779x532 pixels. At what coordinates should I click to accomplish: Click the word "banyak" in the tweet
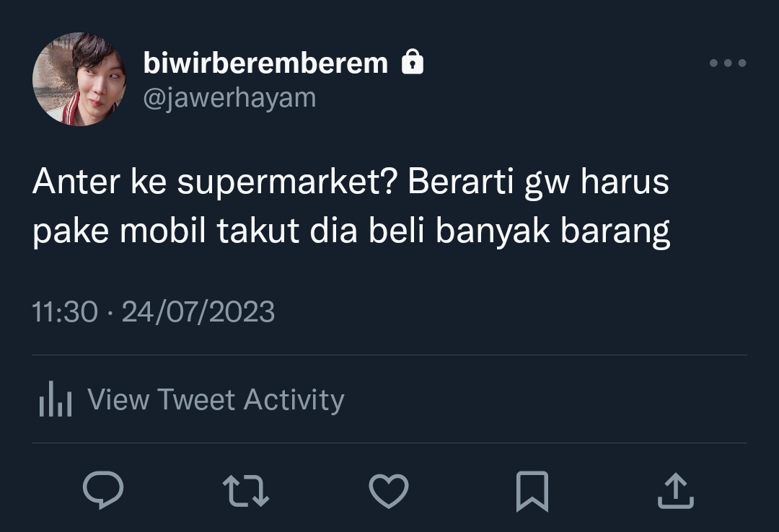pos(493,232)
